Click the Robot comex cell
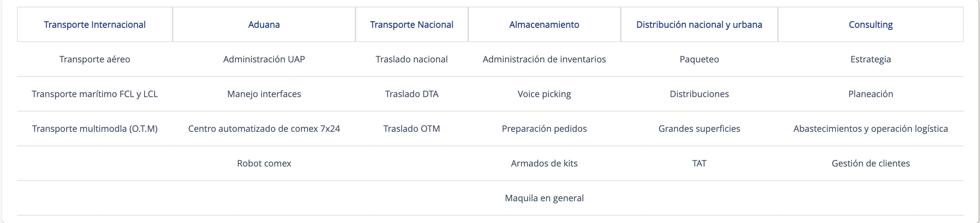This screenshot has height=223, width=980. click(264, 163)
